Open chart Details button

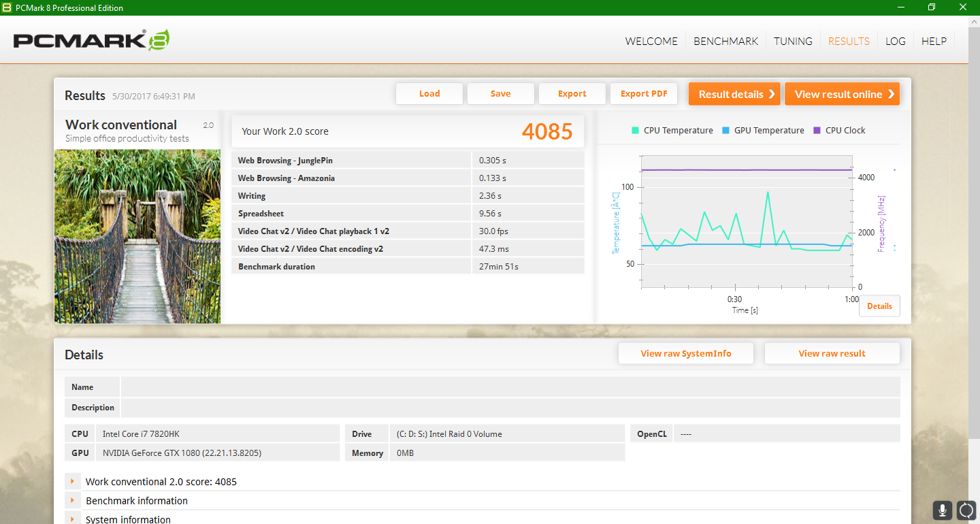879,306
